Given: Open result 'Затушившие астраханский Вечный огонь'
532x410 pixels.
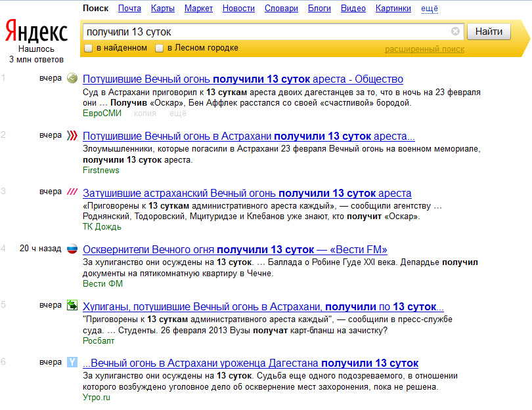Looking at the screenshot, I should [247, 193].
